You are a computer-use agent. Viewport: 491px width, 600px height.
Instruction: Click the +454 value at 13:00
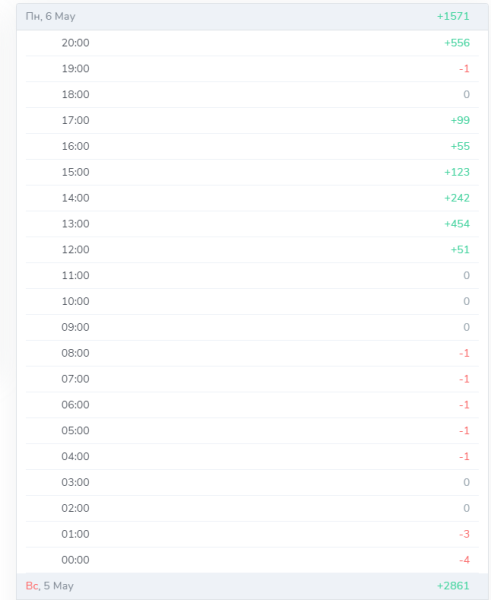[457, 224]
